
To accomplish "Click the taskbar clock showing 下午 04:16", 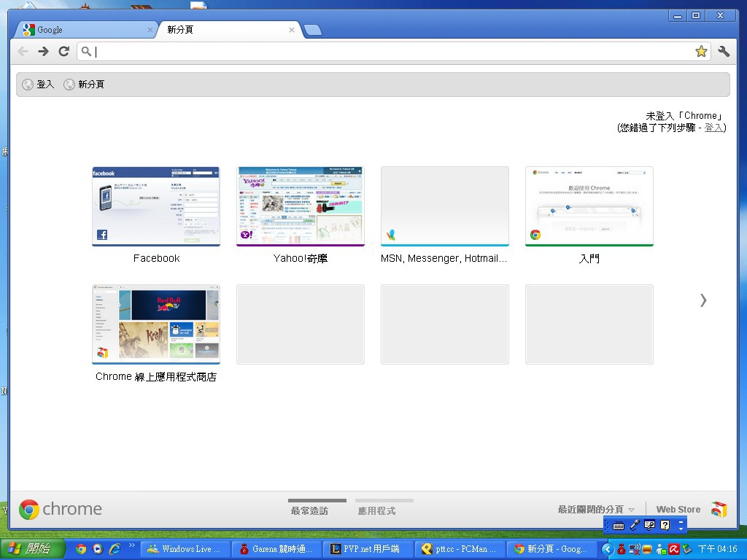I will [718, 549].
